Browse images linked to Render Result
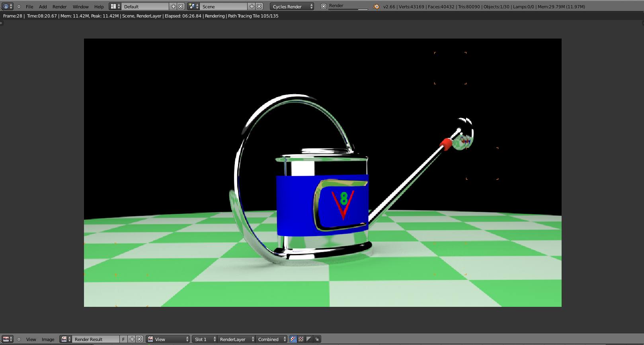The height and width of the screenshot is (345, 644). (66, 339)
